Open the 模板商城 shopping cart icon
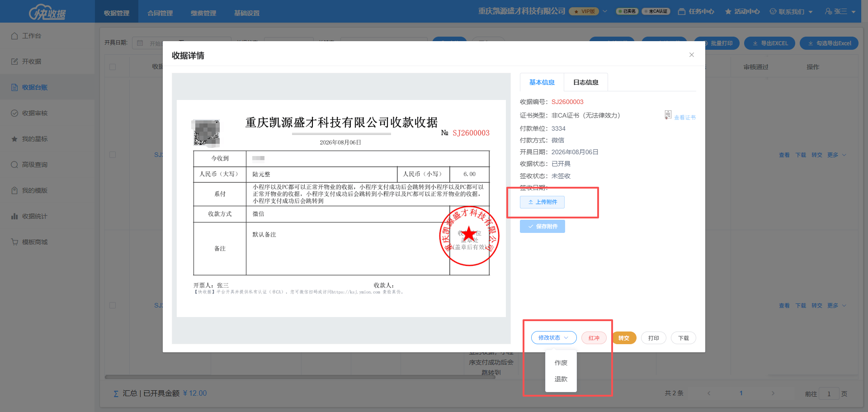The height and width of the screenshot is (412, 868). click(x=14, y=242)
